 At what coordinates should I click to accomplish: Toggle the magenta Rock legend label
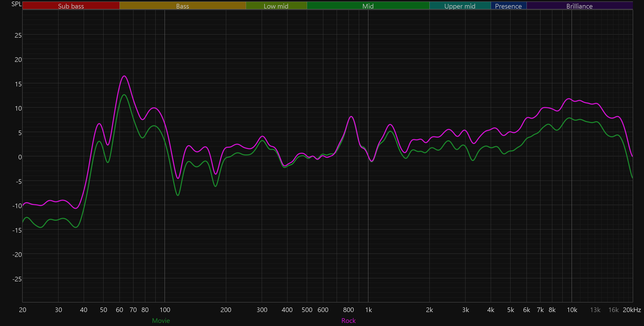pyautogui.click(x=348, y=321)
